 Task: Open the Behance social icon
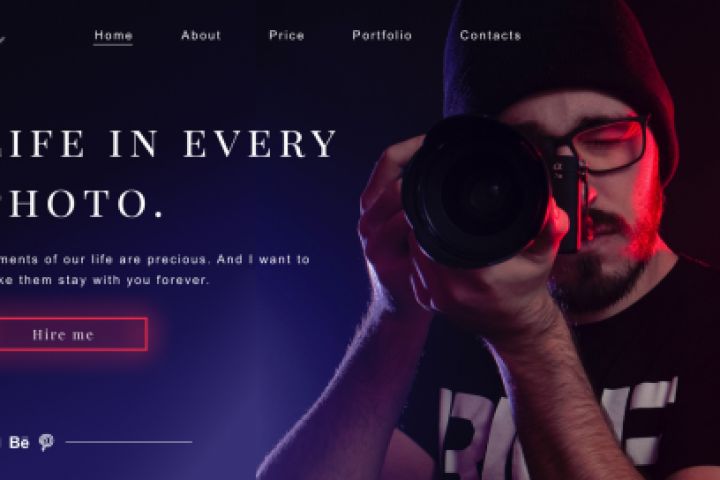19,442
